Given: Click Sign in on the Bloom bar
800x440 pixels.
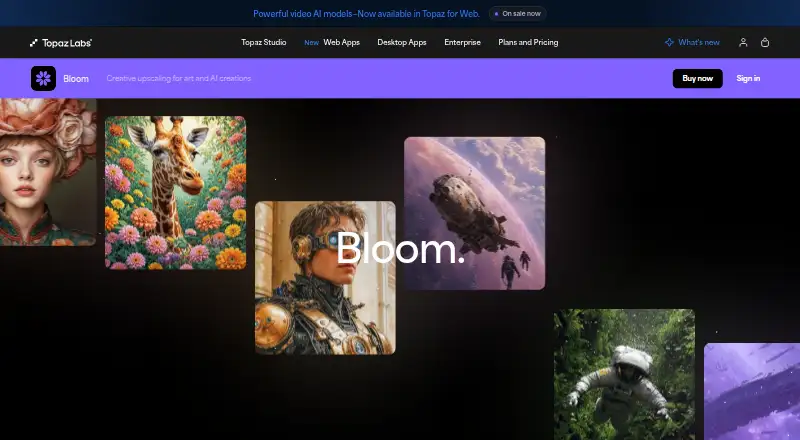Looking at the screenshot, I should (748, 78).
